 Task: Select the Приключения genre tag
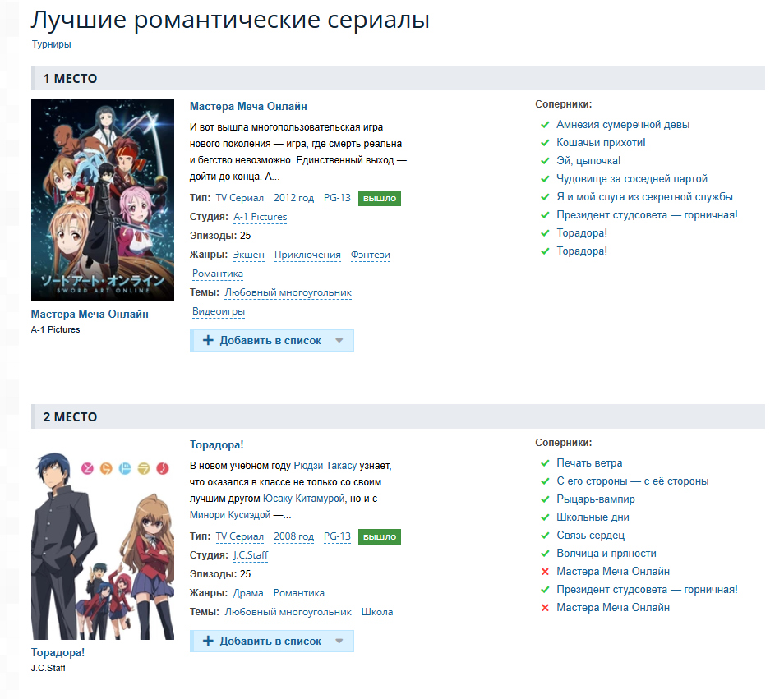pyautogui.click(x=307, y=255)
